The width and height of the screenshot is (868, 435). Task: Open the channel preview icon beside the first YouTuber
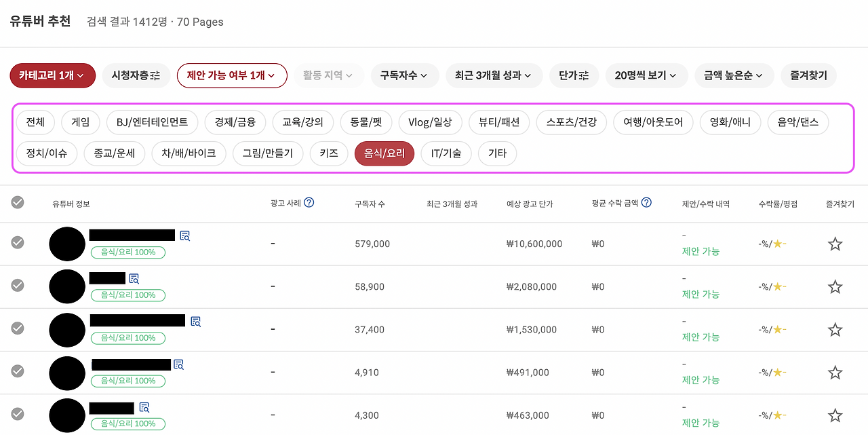(184, 235)
